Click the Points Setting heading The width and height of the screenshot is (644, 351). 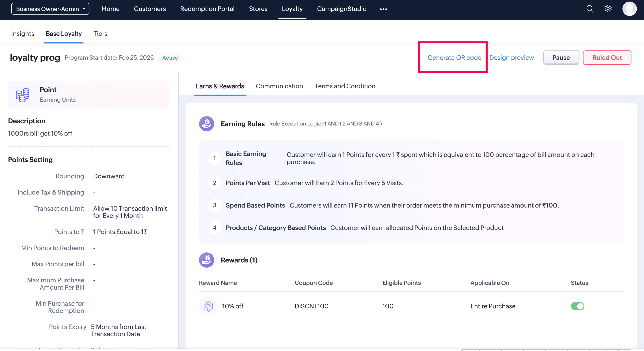(x=30, y=160)
